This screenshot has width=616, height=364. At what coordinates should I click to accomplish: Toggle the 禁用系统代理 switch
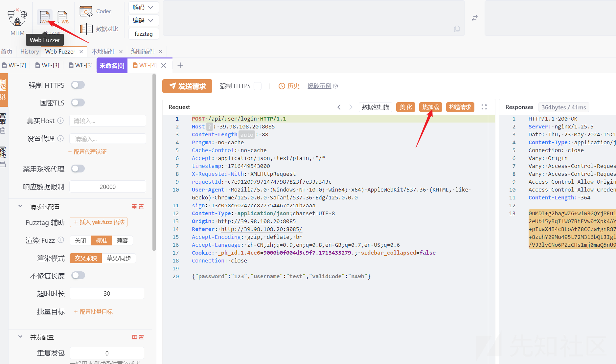(78, 169)
